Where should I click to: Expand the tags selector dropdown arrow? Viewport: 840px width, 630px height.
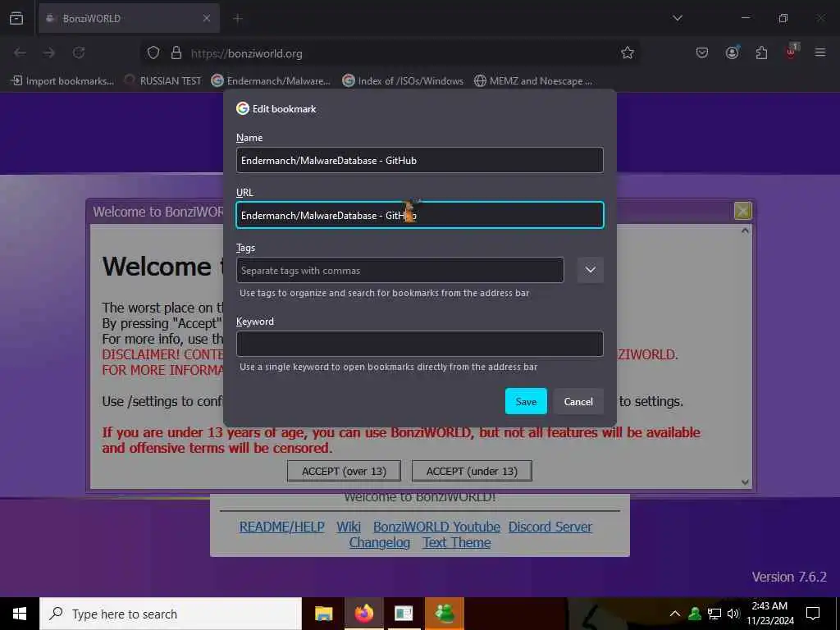(591, 270)
